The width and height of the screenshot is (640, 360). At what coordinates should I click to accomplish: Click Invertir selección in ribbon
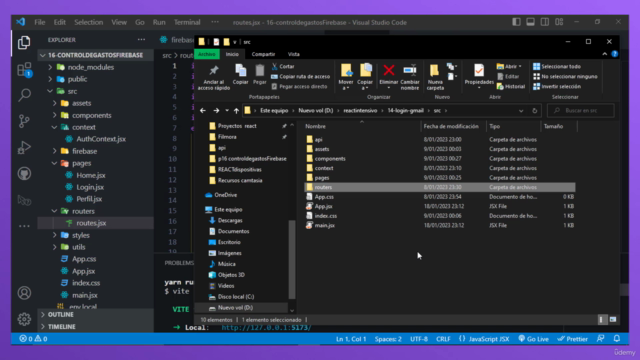point(557,87)
